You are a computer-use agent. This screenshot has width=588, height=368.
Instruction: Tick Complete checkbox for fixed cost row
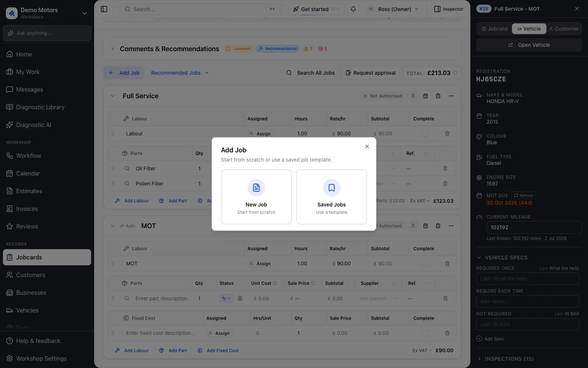pos(425,333)
